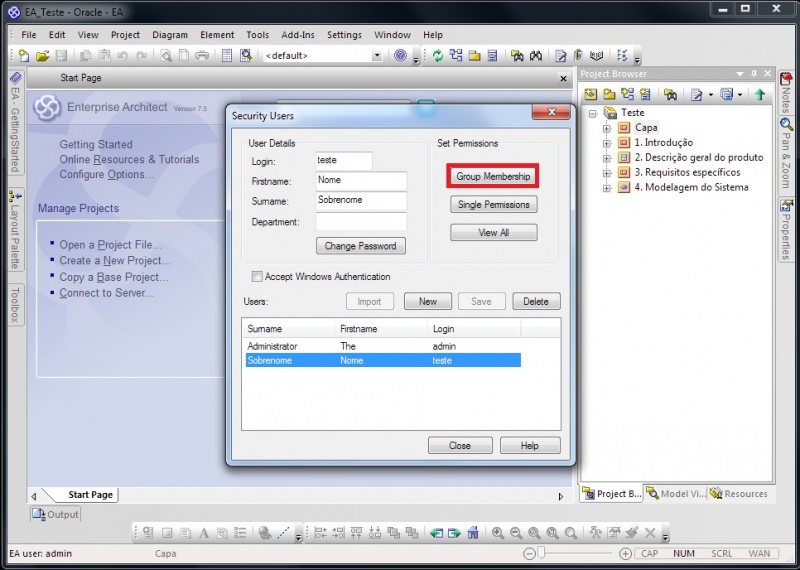Image resolution: width=800 pixels, height=570 pixels.
Task: Open the Properties docked side tab
Action: click(786, 229)
